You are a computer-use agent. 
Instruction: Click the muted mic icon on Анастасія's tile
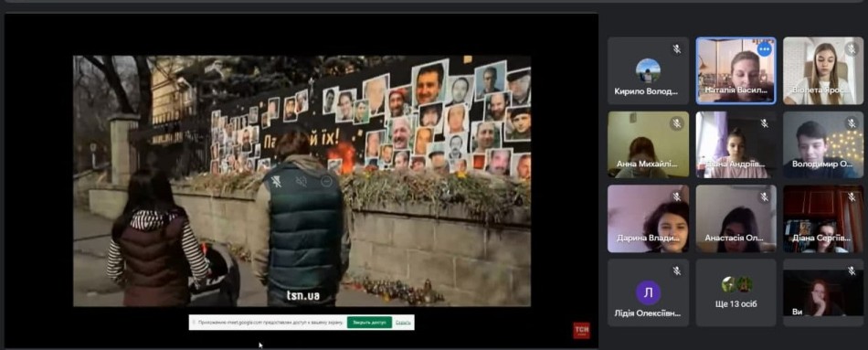(x=765, y=196)
